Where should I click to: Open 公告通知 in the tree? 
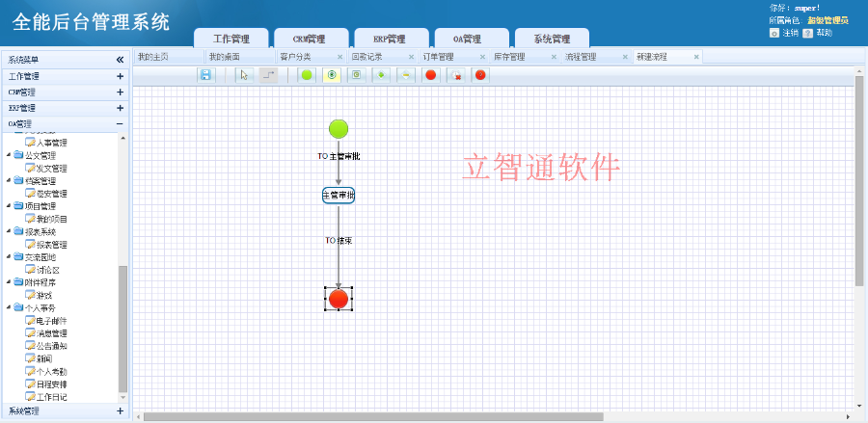[x=52, y=346]
